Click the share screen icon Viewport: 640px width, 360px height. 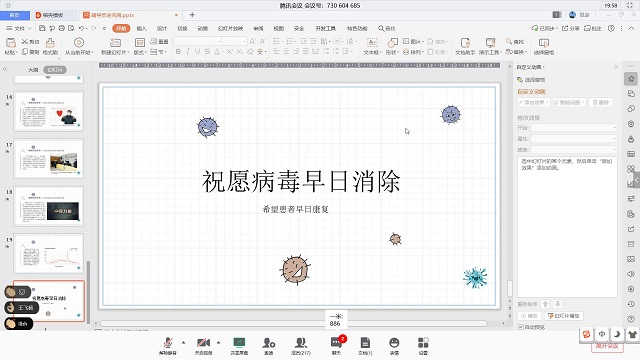pos(239,345)
